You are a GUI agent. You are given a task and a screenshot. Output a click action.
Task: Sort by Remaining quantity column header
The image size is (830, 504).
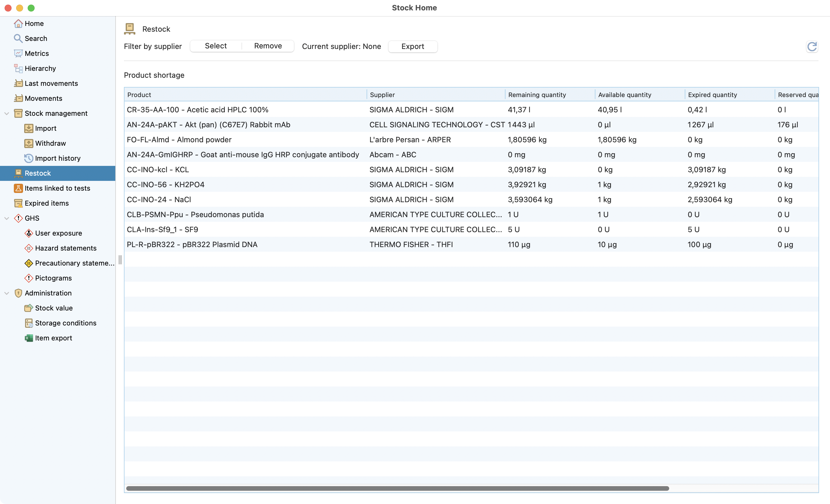(550, 94)
